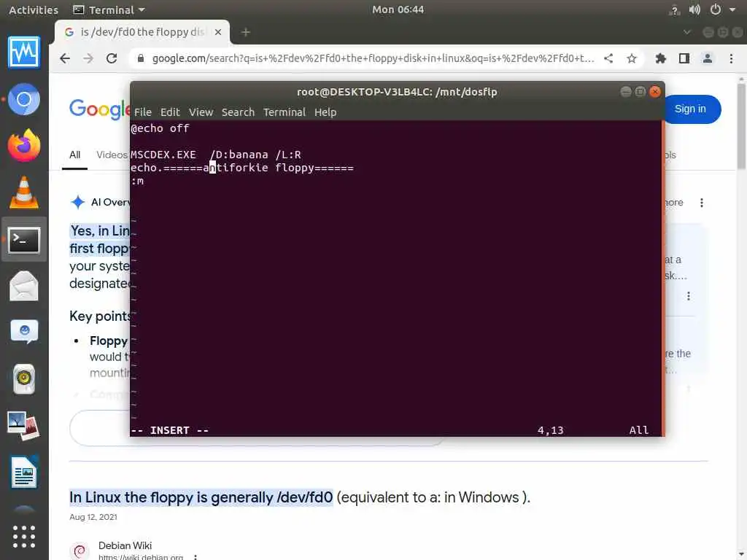Click the volume icon in the top bar
The height and width of the screenshot is (560, 747).
pos(694,9)
